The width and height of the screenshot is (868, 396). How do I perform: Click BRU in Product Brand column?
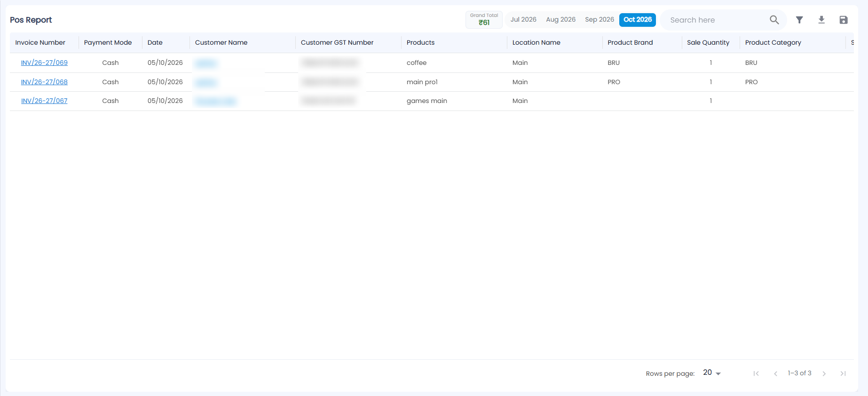614,63
